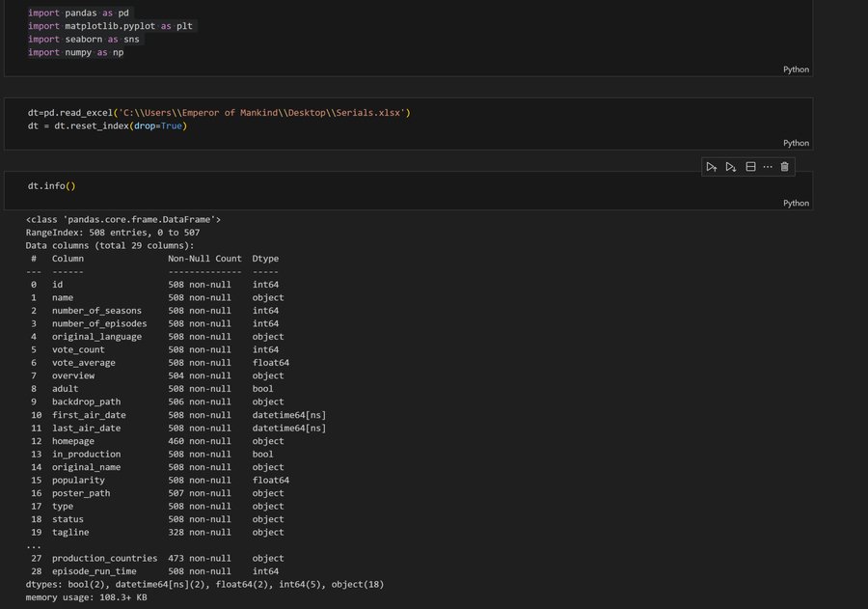
Task: Click the memory usage line in output
Action: 86,597
